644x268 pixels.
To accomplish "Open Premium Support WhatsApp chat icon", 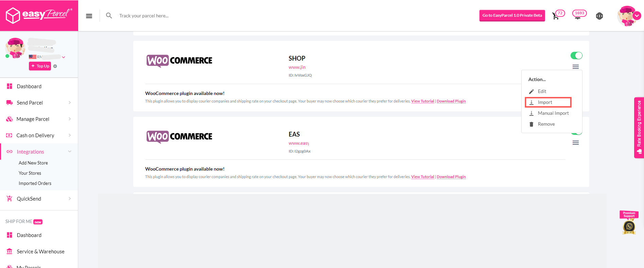I will point(629,226).
